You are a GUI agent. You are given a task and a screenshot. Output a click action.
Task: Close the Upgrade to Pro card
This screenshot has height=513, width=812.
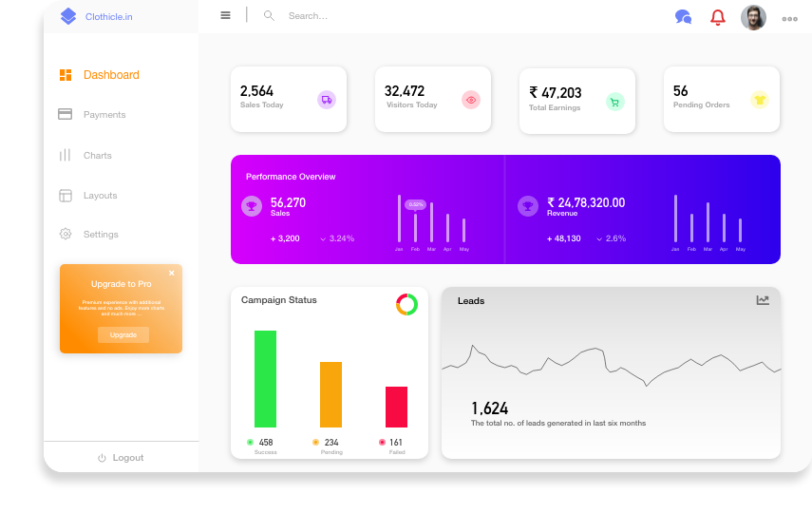point(172,273)
